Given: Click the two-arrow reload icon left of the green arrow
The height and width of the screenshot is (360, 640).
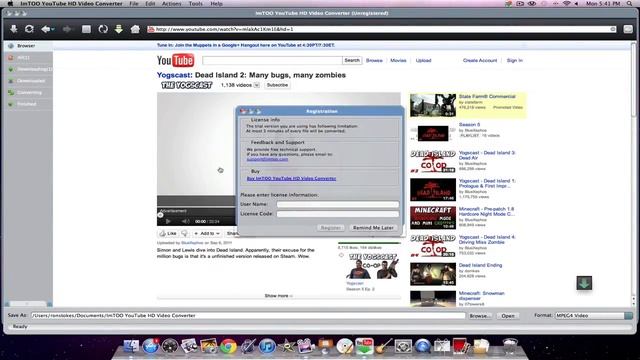Looking at the screenshot, I should (x=103, y=29).
